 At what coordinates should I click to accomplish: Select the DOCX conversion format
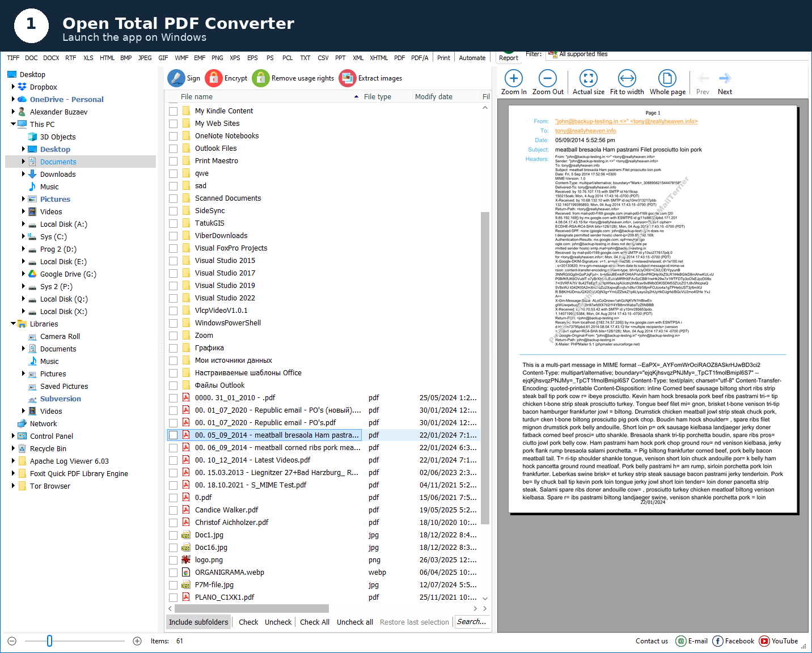(x=51, y=57)
